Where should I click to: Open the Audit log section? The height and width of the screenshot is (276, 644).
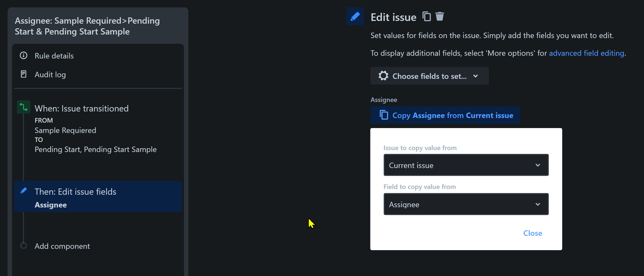(50, 74)
